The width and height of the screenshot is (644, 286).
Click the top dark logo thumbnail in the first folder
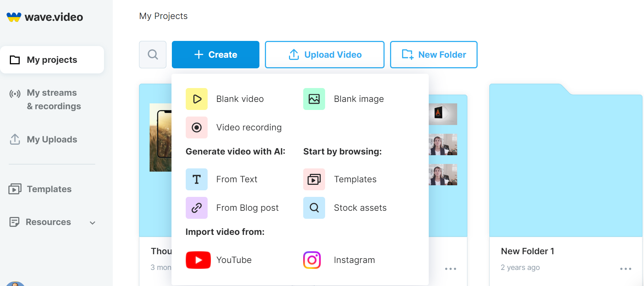click(x=443, y=114)
